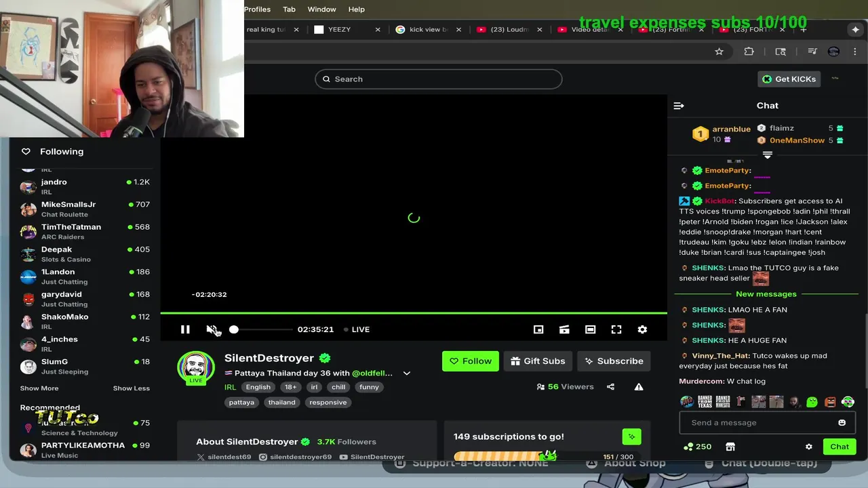Jump to LIVE position in player
This screenshot has height=488, width=868.
tap(357, 329)
